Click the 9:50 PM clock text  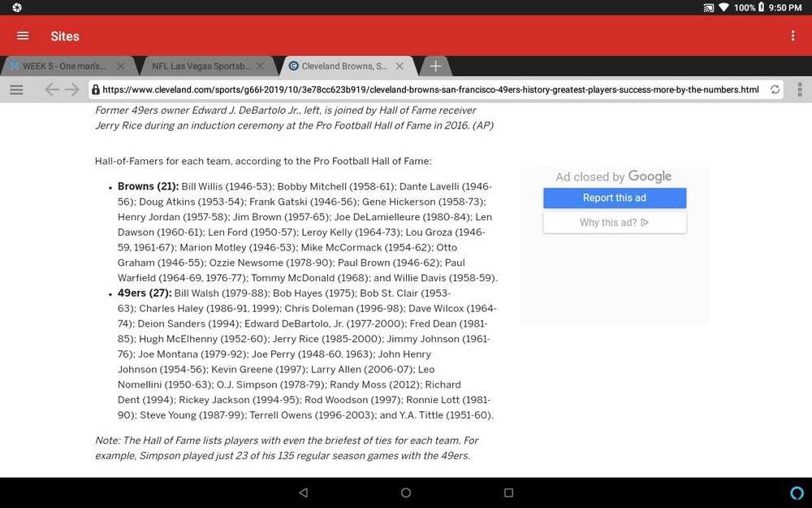pyautogui.click(x=785, y=8)
